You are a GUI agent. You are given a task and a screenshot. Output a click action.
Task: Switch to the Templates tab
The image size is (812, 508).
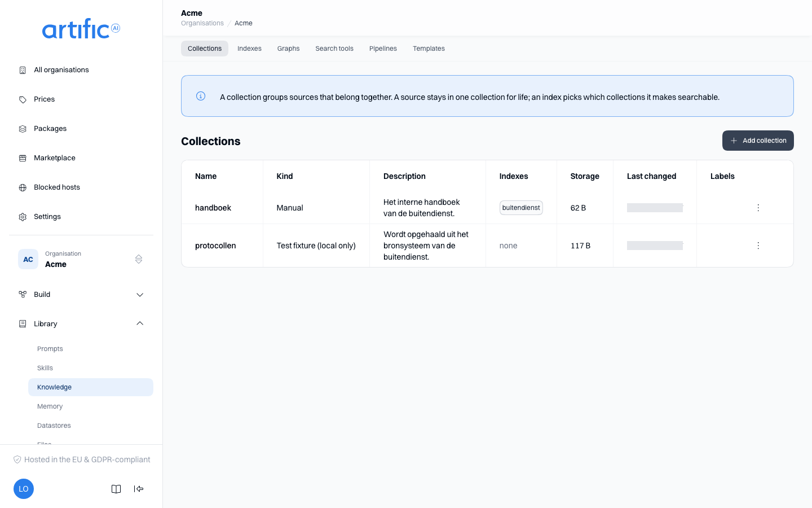(x=429, y=49)
